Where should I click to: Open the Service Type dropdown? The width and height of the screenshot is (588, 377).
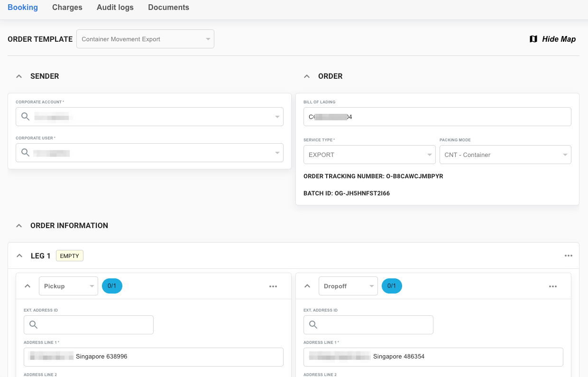369,155
